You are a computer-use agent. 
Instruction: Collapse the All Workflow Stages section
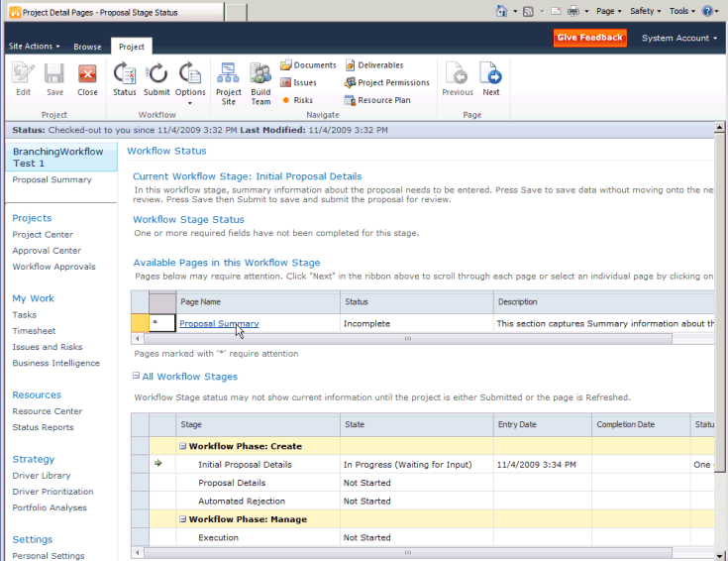(x=136, y=375)
